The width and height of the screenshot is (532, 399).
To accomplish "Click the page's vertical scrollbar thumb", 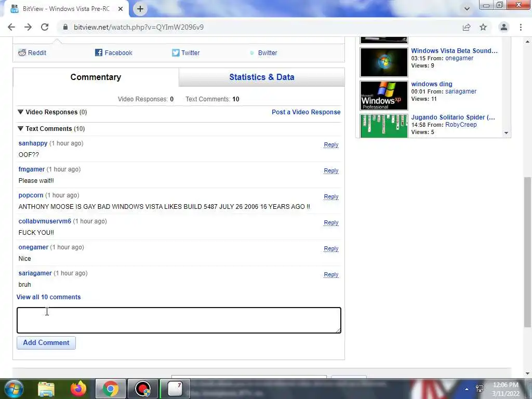I will (x=527, y=252).
